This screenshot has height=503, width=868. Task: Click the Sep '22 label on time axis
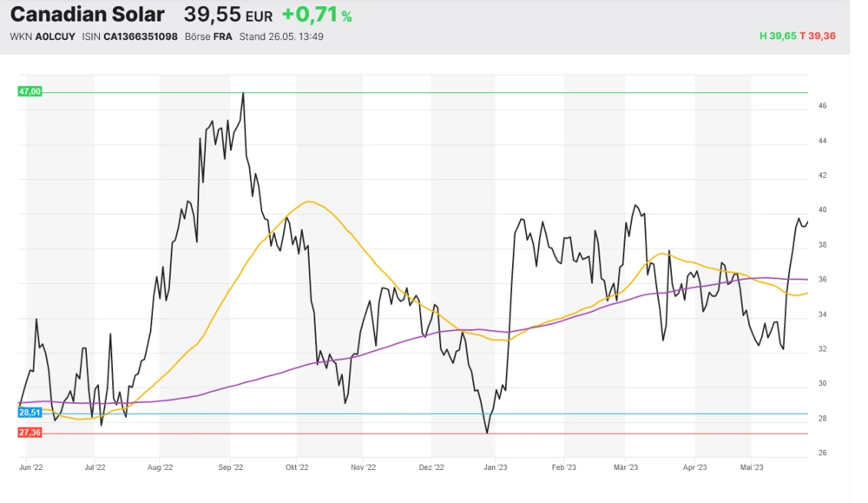[x=229, y=467]
